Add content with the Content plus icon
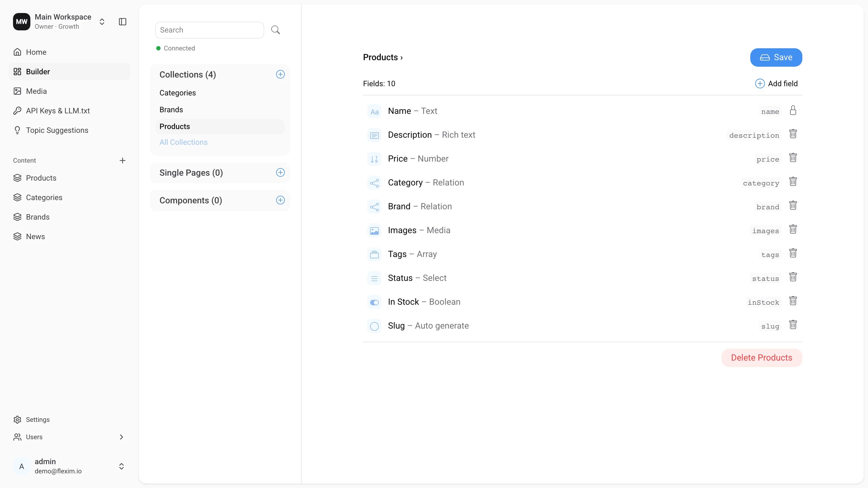Screen dimensions: 868x488 [123, 160]
